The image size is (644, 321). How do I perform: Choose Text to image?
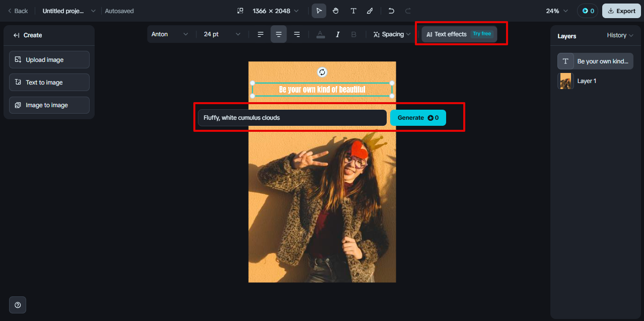pos(49,83)
